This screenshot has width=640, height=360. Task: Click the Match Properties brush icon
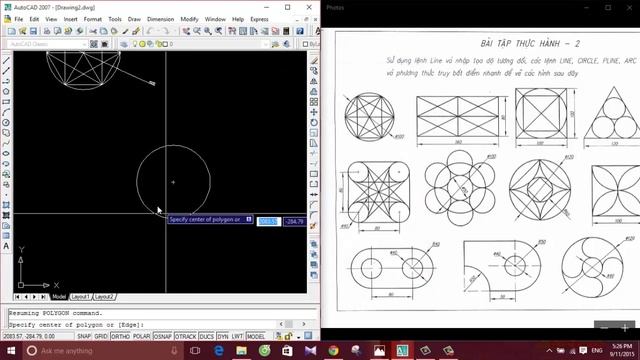tap(136, 31)
